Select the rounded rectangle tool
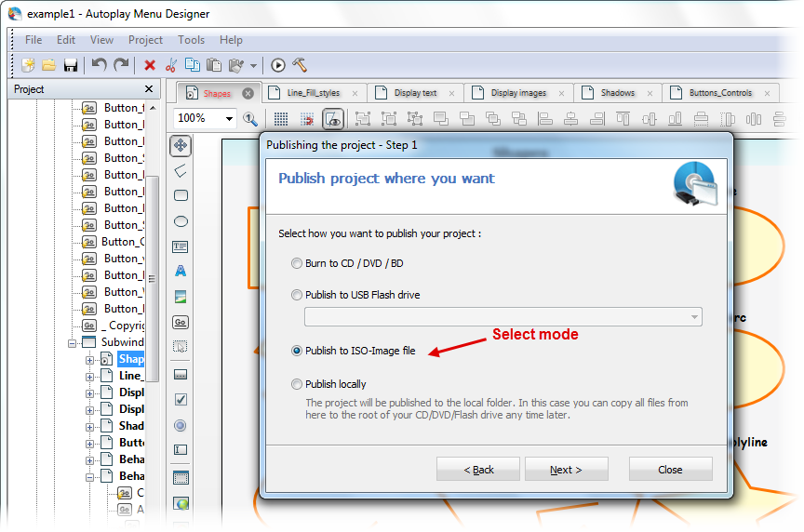 click(181, 195)
